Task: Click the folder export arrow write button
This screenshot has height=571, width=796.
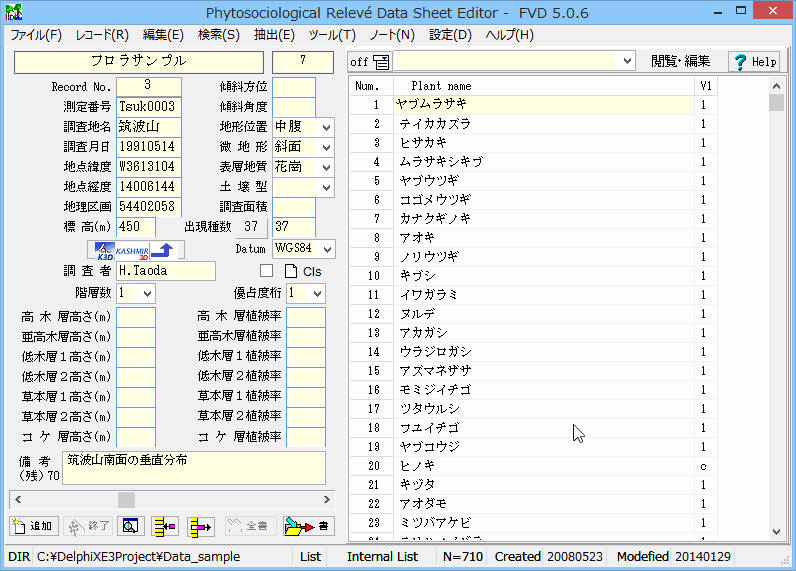Action: pos(308,526)
